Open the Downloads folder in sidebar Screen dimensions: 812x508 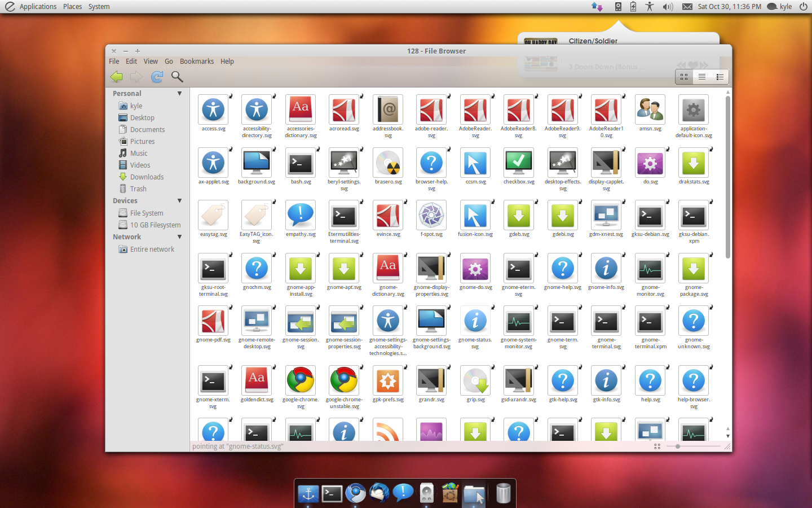[x=145, y=177]
